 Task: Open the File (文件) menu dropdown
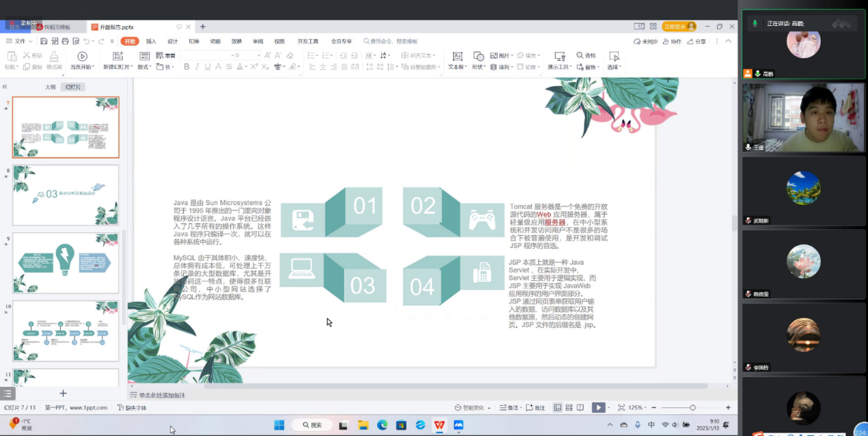(x=19, y=42)
